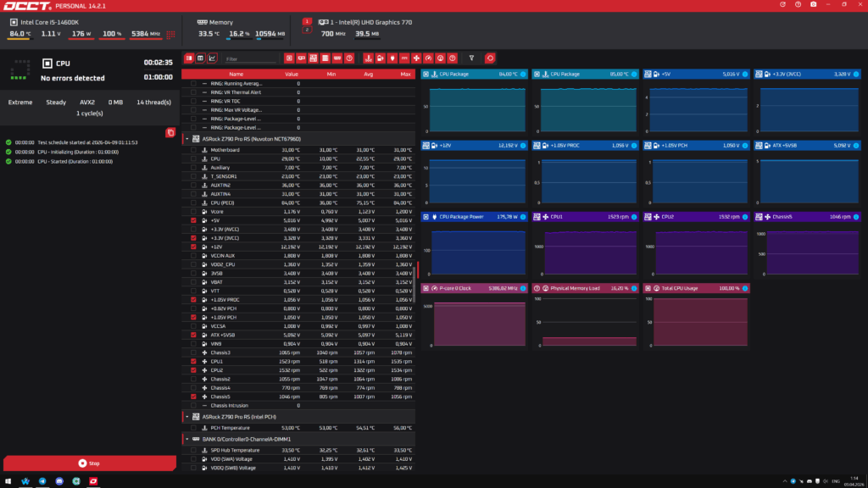Viewport: 868px width, 488px height.
Task: Uncheck the Chassis5 fan checkbox
Action: pos(193,396)
